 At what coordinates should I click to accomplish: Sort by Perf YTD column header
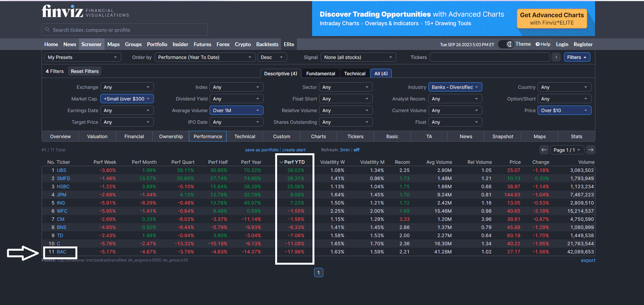click(294, 162)
